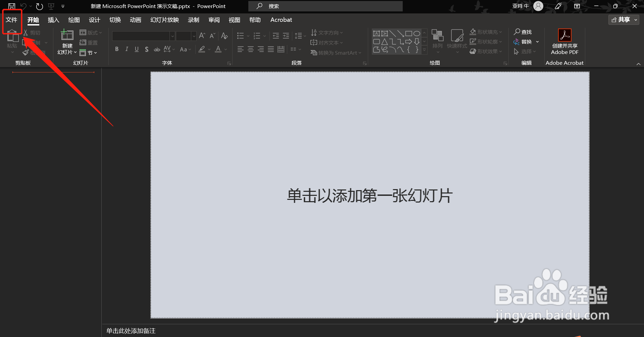Click the decrease font size icon
The image size is (644, 337).
click(212, 36)
